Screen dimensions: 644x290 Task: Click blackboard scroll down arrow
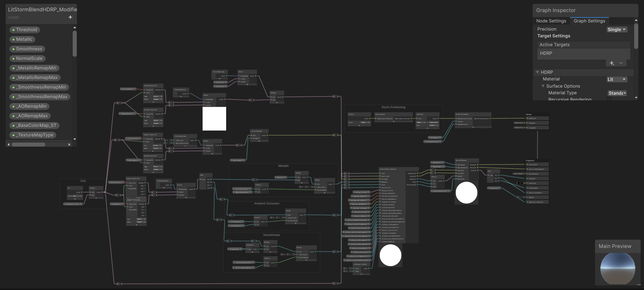[x=75, y=139]
